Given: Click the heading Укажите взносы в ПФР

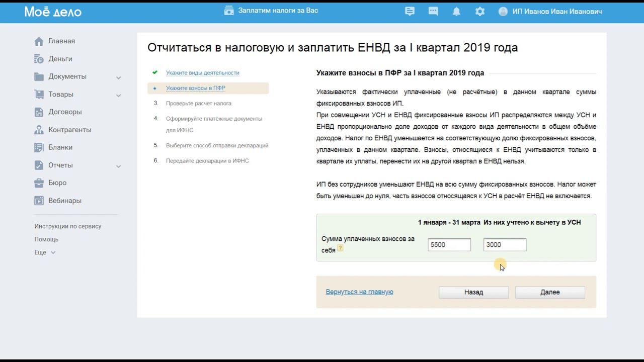Looking at the screenshot, I should click(400, 73).
